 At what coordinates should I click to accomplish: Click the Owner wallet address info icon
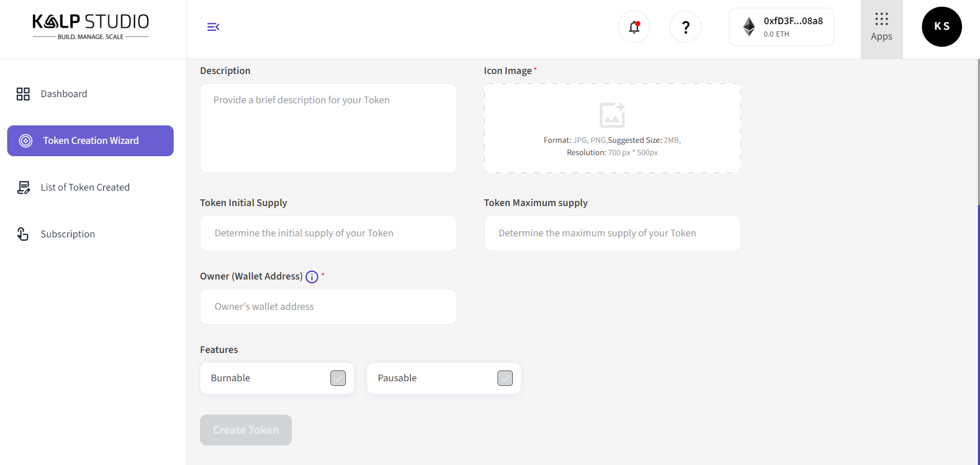[x=312, y=277]
